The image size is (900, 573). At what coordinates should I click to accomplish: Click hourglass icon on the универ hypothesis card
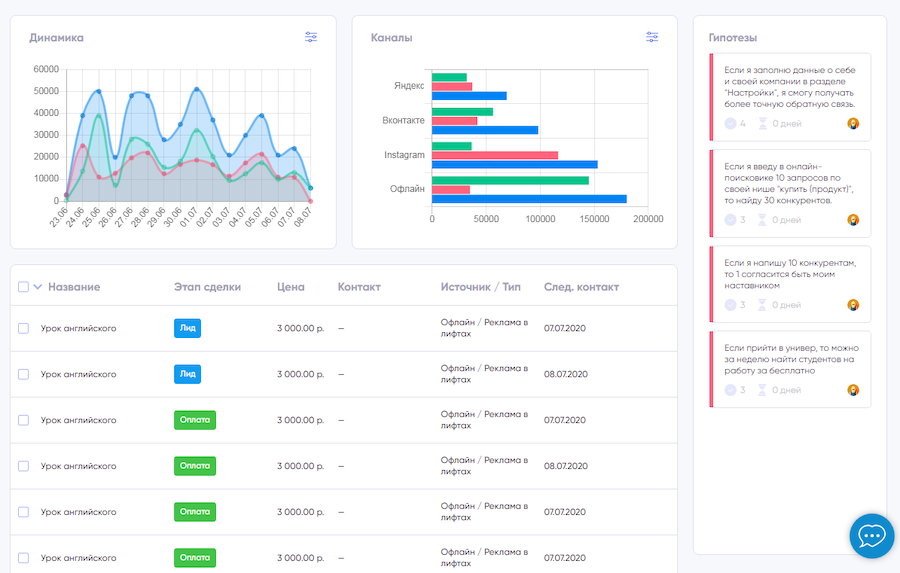click(x=762, y=390)
